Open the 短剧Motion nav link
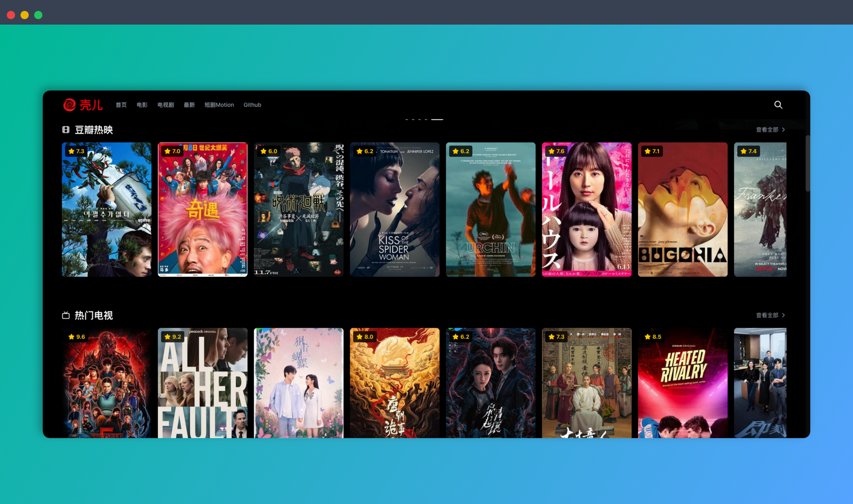Viewport: 853px width, 504px height. pyautogui.click(x=219, y=105)
